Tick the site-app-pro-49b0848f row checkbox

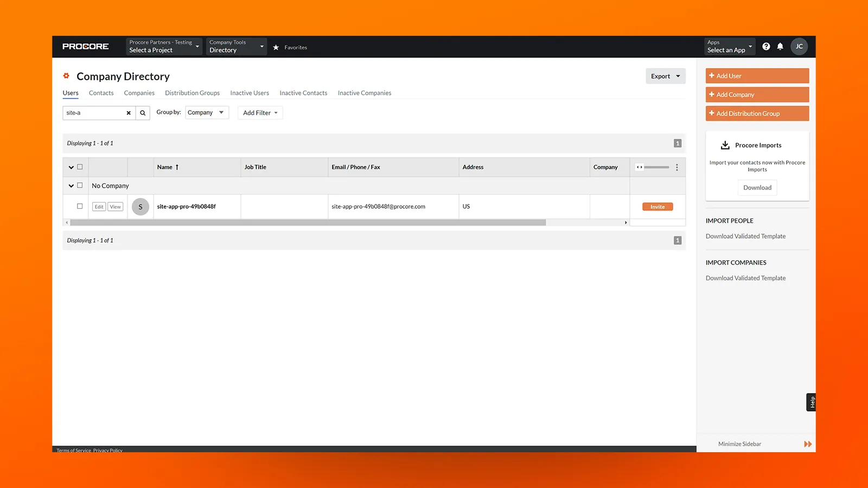coord(80,207)
